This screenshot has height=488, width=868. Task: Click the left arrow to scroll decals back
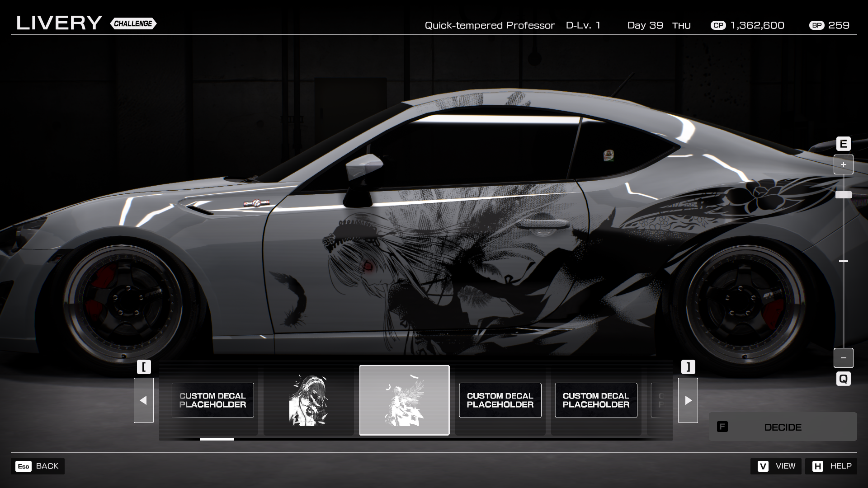pyautogui.click(x=143, y=400)
